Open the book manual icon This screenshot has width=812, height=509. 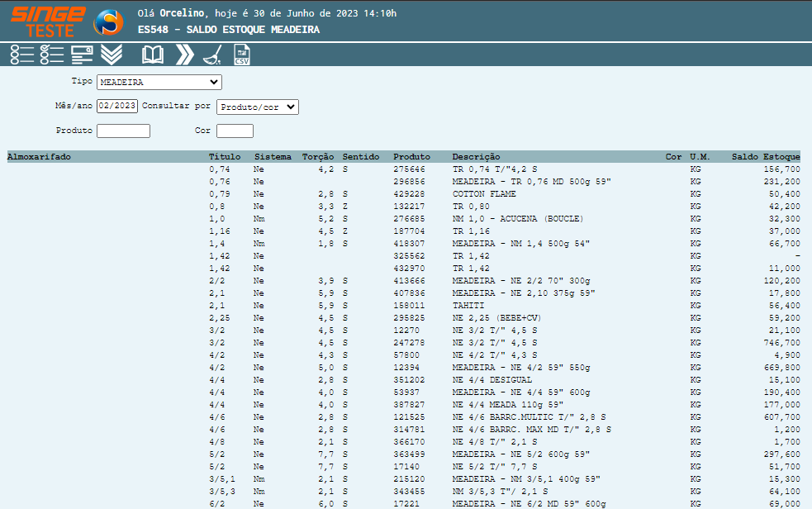pyautogui.click(x=153, y=55)
